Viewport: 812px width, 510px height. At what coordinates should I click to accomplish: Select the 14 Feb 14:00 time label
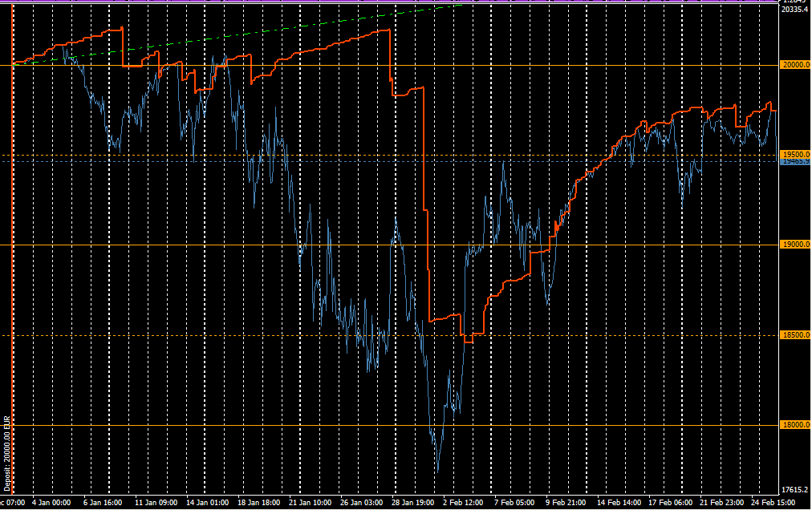[619, 502]
